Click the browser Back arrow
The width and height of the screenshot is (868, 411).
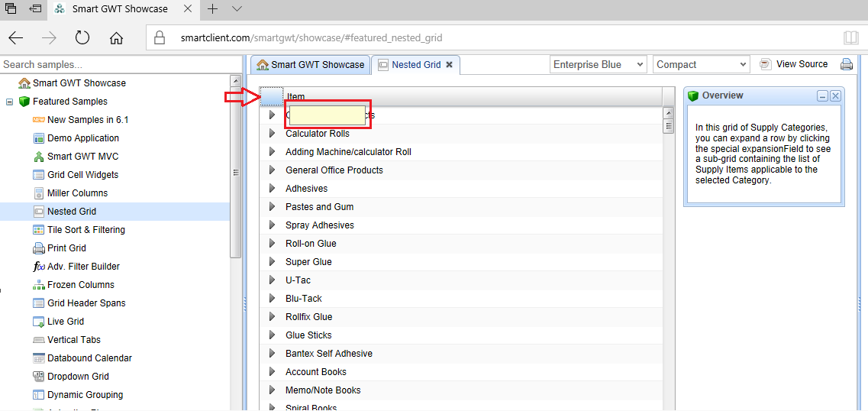(x=16, y=38)
